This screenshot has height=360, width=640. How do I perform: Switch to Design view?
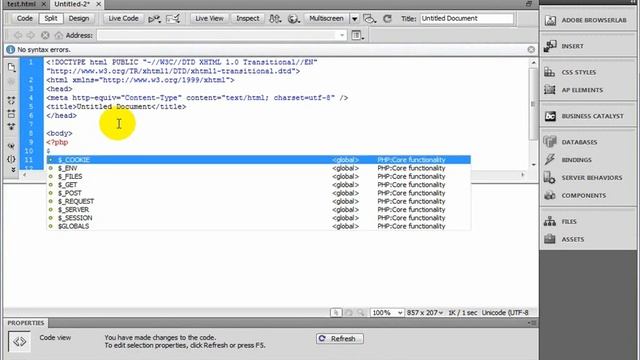(x=79, y=18)
